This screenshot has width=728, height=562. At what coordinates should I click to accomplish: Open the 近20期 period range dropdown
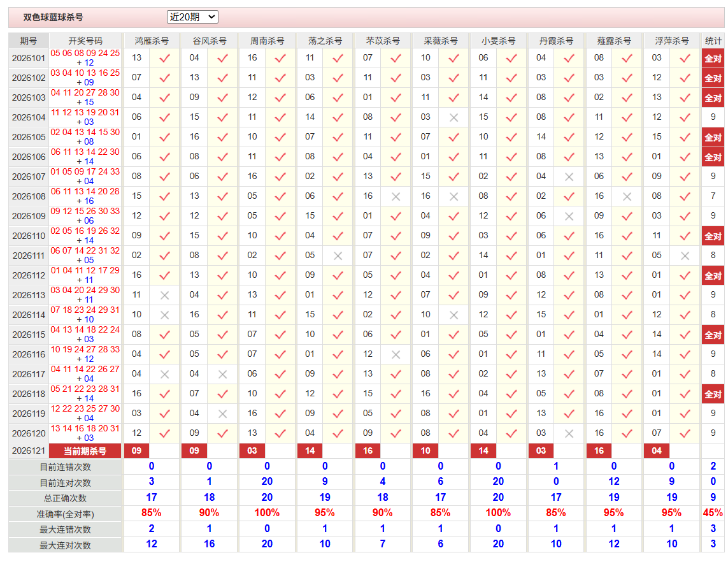pos(192,17)
